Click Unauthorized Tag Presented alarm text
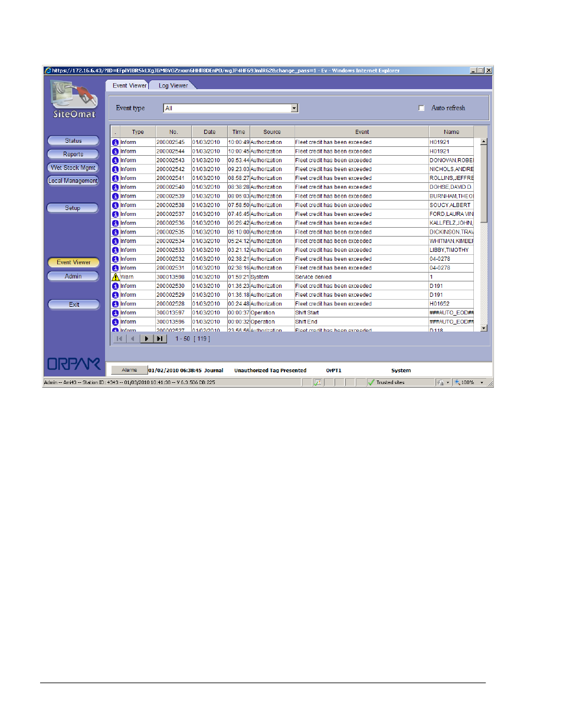 [x=270, y=370]
